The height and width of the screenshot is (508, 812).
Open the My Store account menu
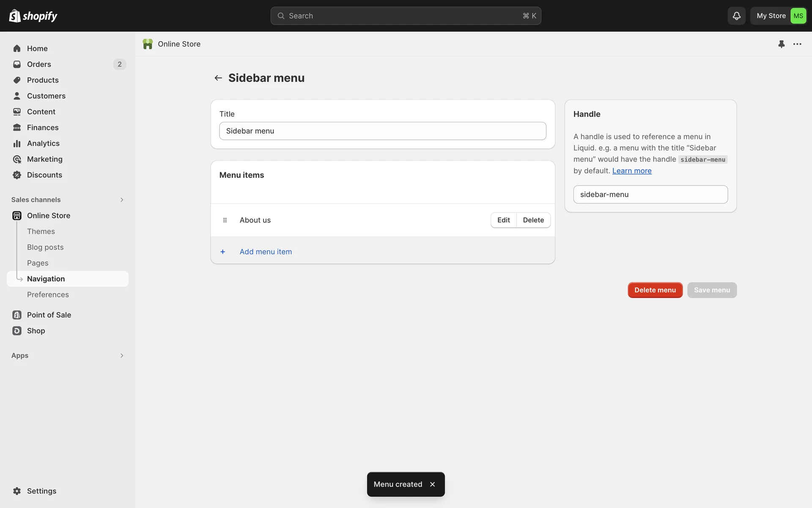778,16
